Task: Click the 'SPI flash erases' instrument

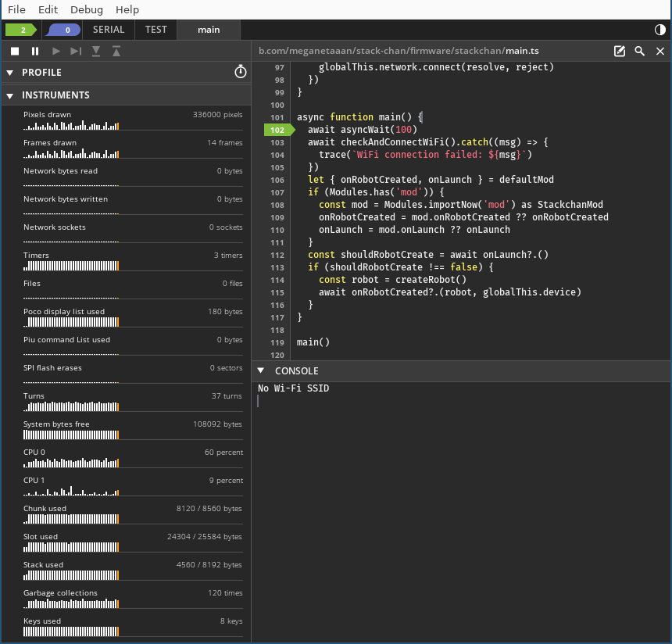Action: point(133,374)
